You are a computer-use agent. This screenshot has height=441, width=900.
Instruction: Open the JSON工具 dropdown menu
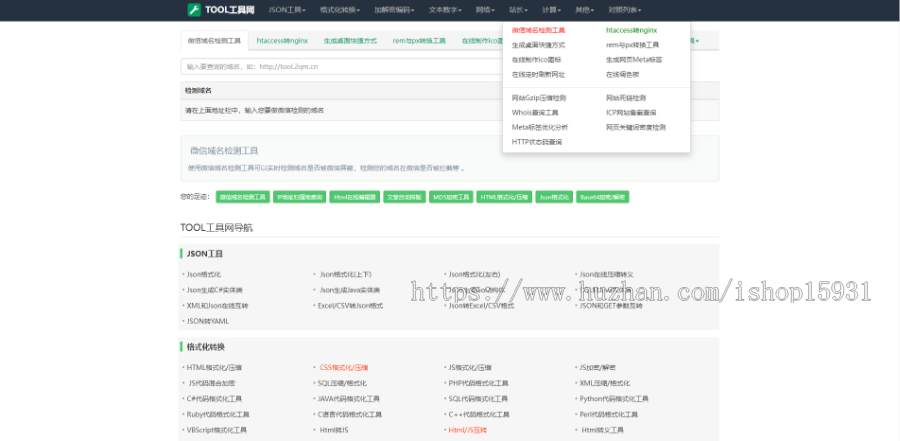tap(286, 10)
